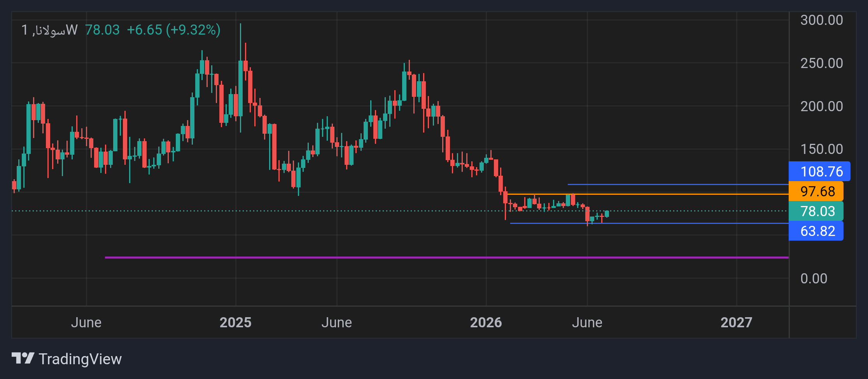868x379 pixels.
Task: Click the June label between 2026 and 2027
Action: tap(587, 323)
